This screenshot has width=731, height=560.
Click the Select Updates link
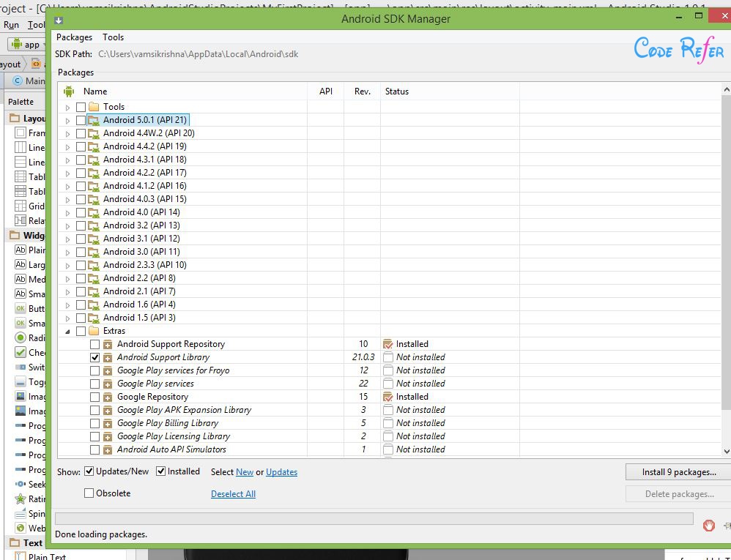click(x=281, y=472)
